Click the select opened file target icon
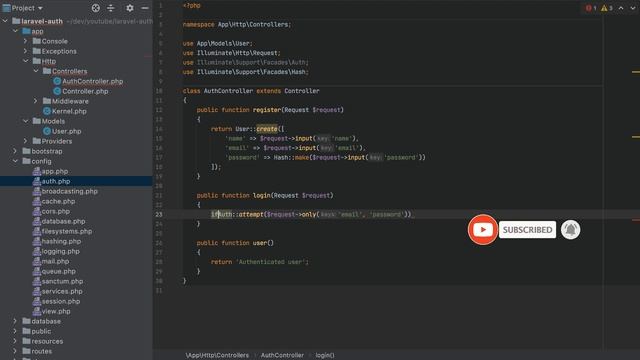Screen dimensions: 640x360 point(96,8)
